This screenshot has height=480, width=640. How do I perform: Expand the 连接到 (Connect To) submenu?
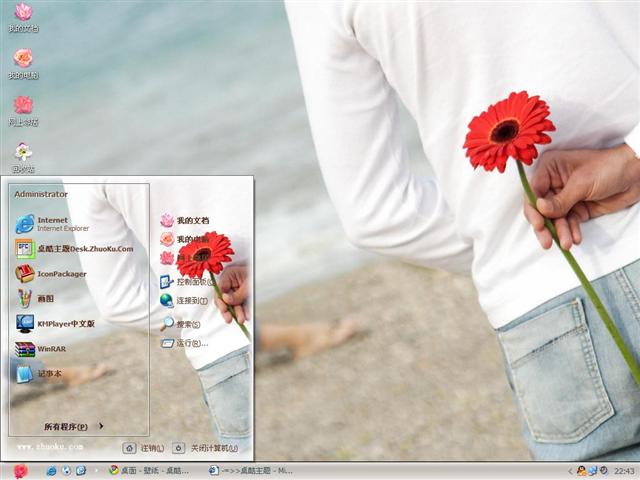pyautogui.click(x=190, y=300)
